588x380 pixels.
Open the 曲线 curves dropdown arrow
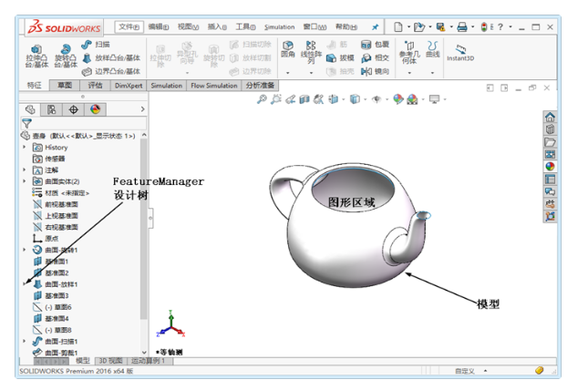(x=432, y=73)
